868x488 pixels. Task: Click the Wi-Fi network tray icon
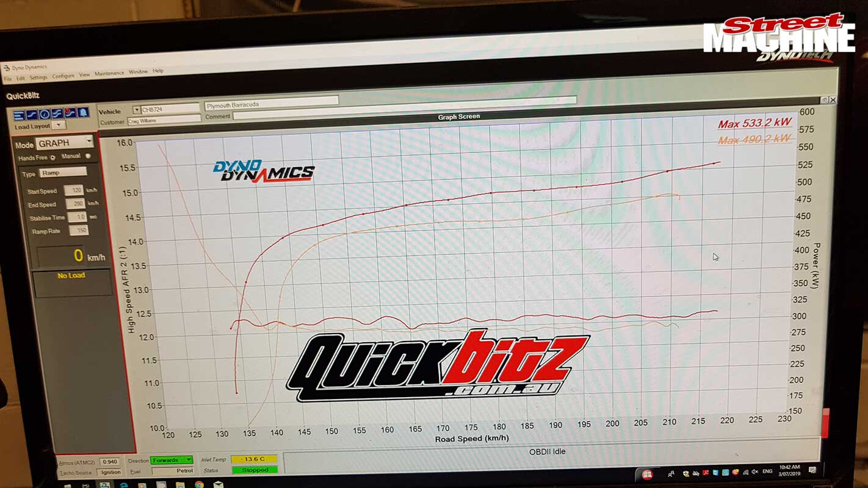tap(746, 473)
